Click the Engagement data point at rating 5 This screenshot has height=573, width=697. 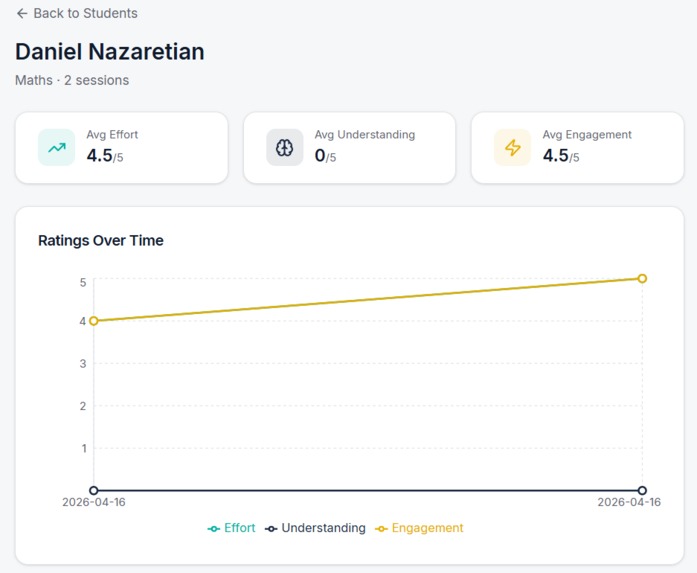pyautogui.click(x=642, y=278)
